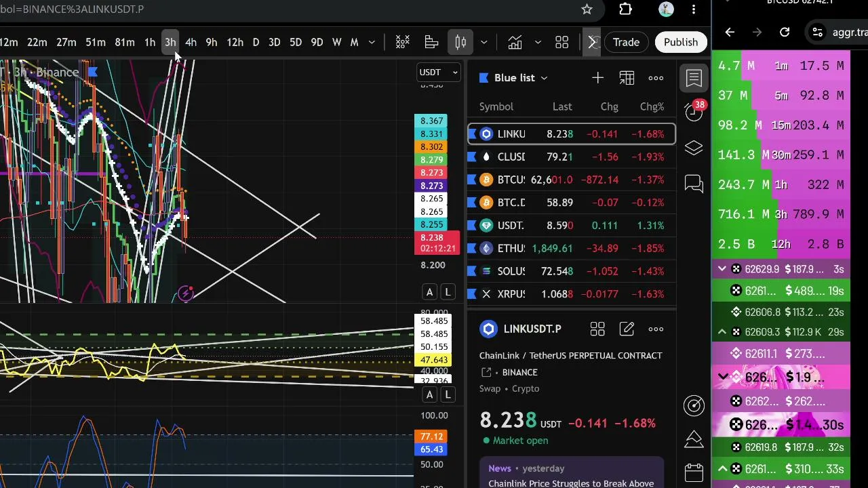The width and height of the screenshot is (868, 488).
Task: Click the Trade button
Action: pyautogui.click(x=626, y=43)
